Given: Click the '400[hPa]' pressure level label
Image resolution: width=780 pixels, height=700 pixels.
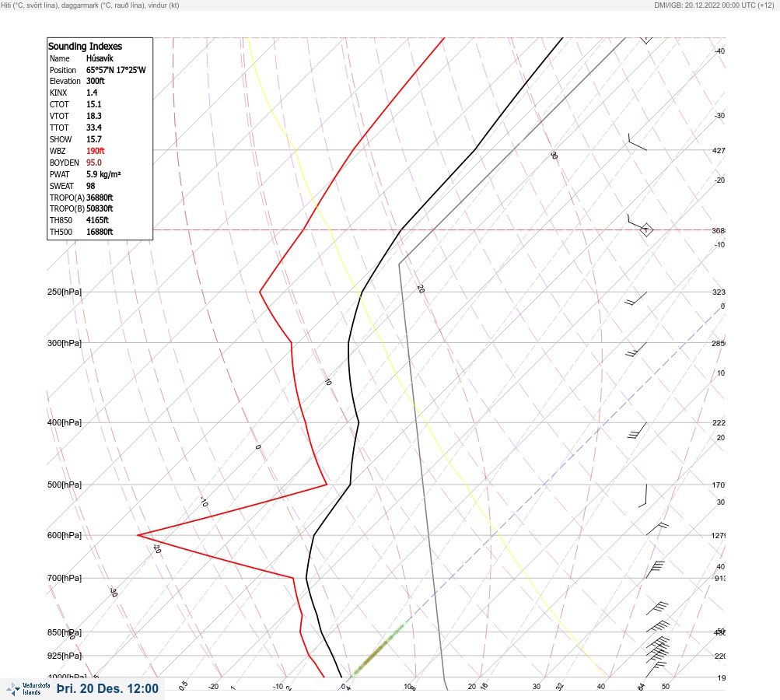Looking at the screenshot, I should [x=65, y=422].
